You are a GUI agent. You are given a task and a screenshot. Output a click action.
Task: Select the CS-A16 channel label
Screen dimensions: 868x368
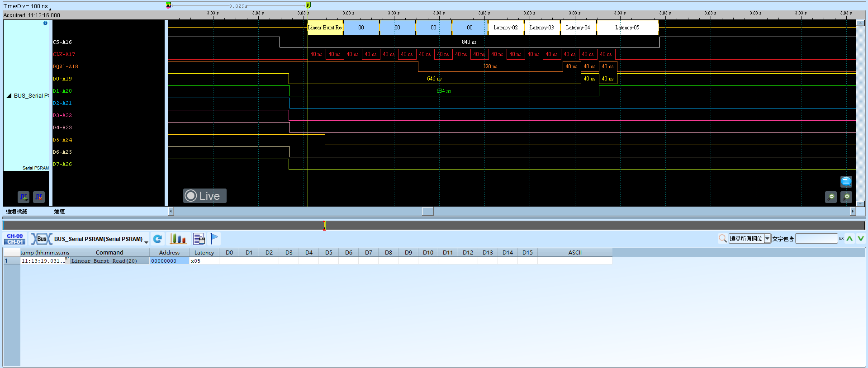click(x=62, y=42)
